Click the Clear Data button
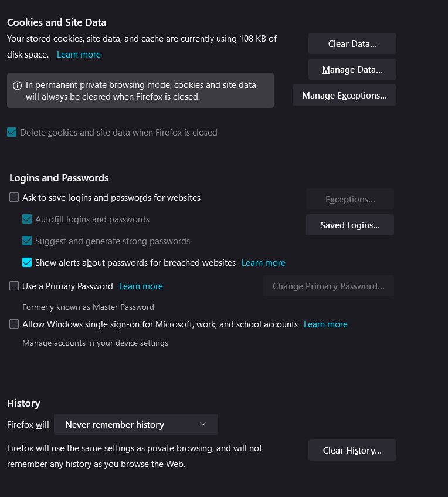Image resolution: width=448 pixels, height=497 pixels. point(352,44)
